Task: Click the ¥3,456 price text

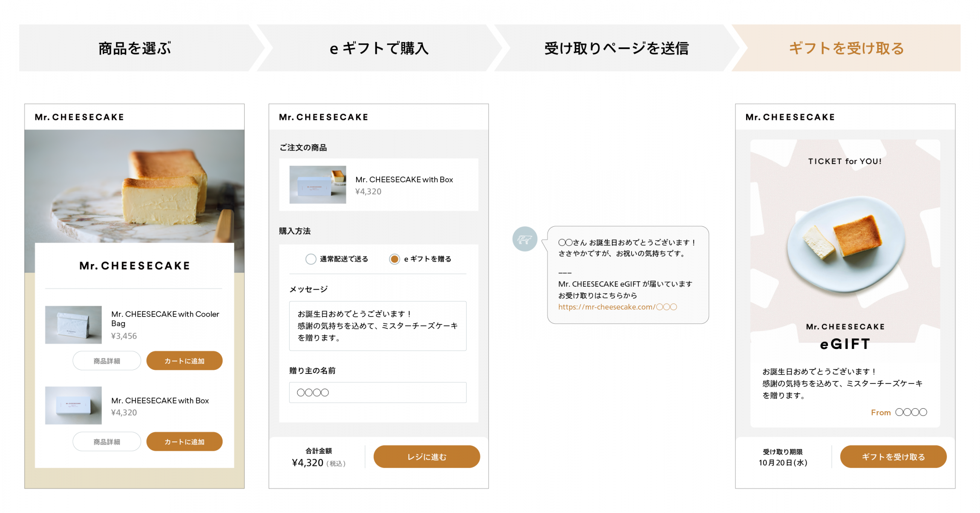Action: (x=124, y=336)
